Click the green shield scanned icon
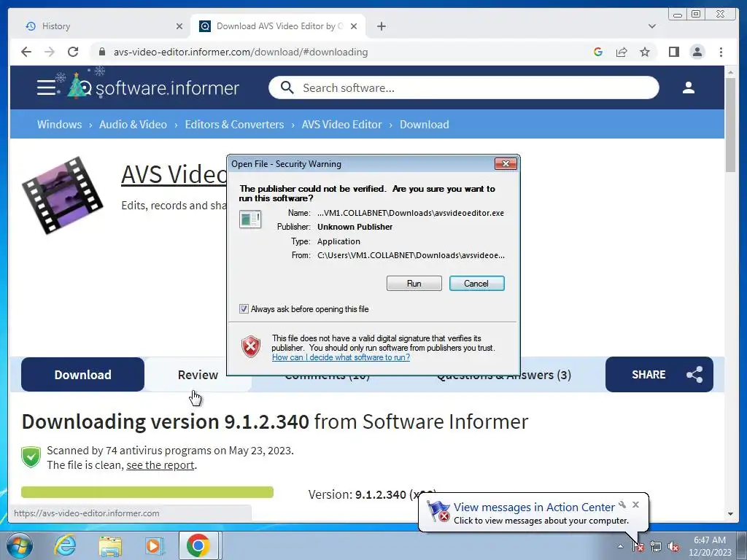 pos(31,457)
